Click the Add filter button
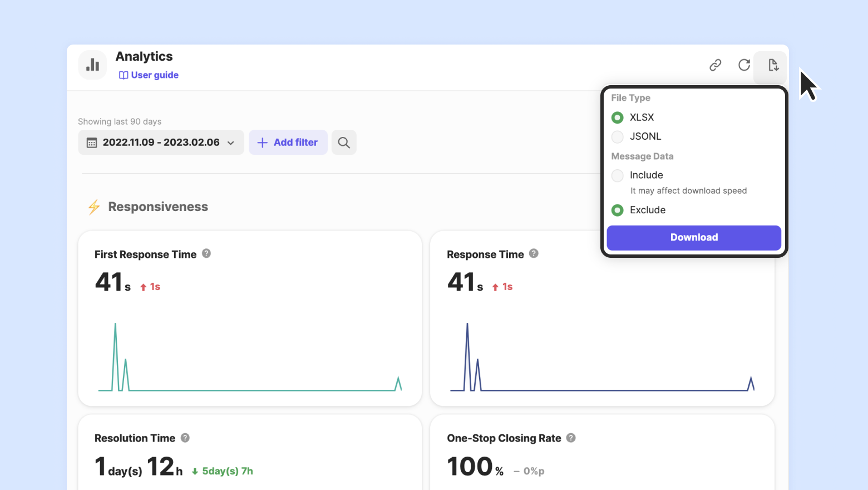 pos(288,143)
